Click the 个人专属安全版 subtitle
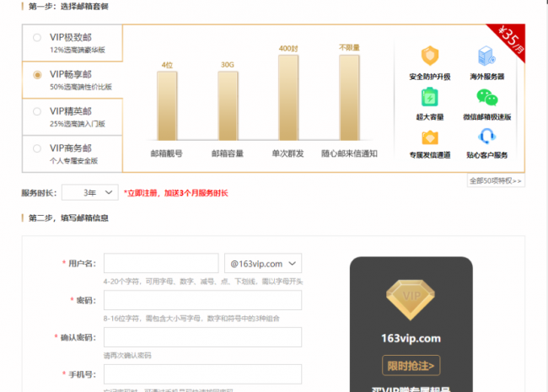The image size is (548, 392). pos(73,161)
